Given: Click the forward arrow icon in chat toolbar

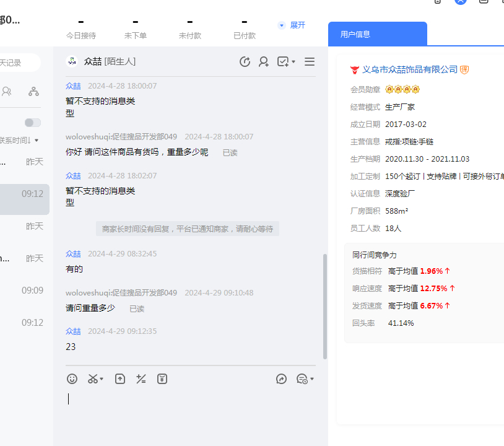Looking at the screenshot, I should click(281, 378).
